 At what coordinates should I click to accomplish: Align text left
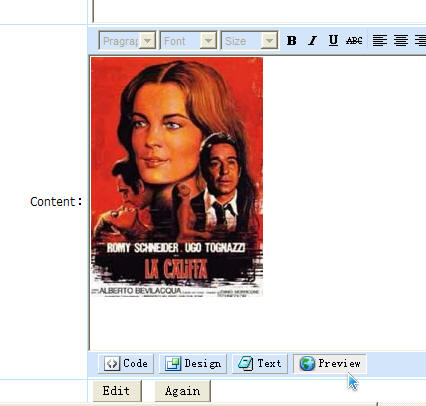click(380, 40)
